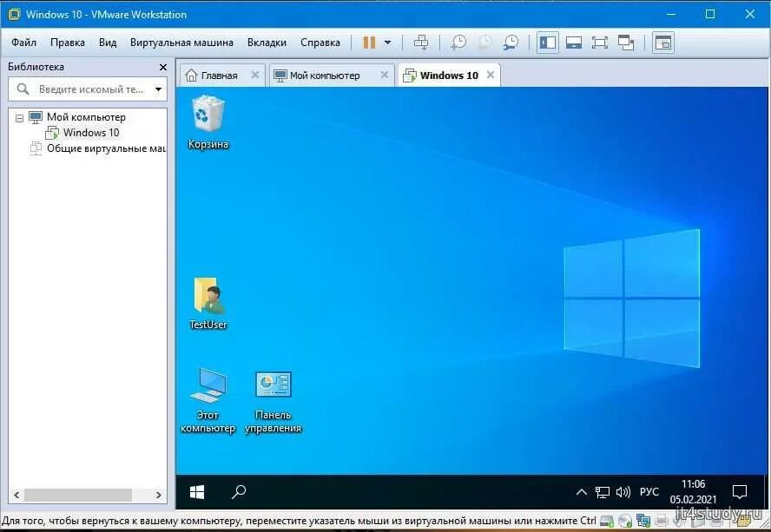771x532 pixels.
Task: Open the Вкладки menu
Action: (267, 43)
